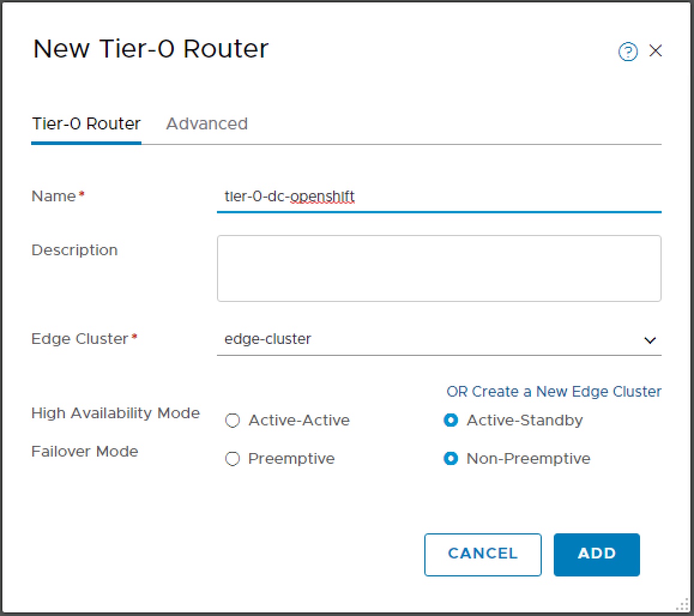Select the Active-Standby high availability mode
The image size is (694, 616).
point(451,420)
